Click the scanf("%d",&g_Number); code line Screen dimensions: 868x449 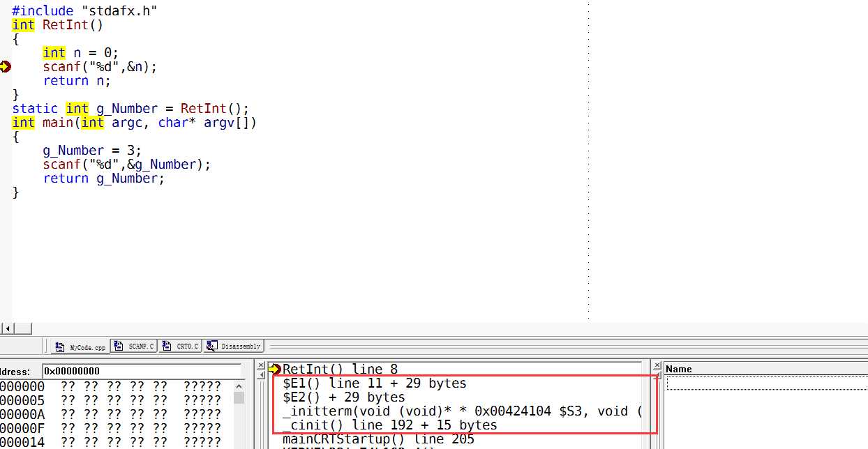(x=126, y=164)
